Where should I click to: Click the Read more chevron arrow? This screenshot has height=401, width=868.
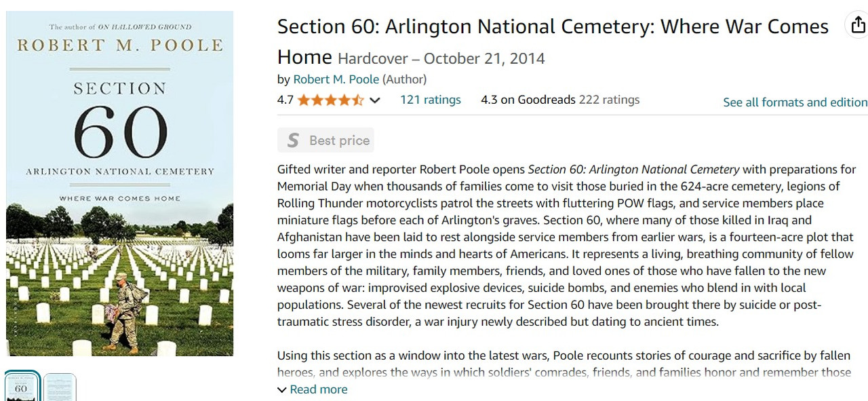coord(282,389)
